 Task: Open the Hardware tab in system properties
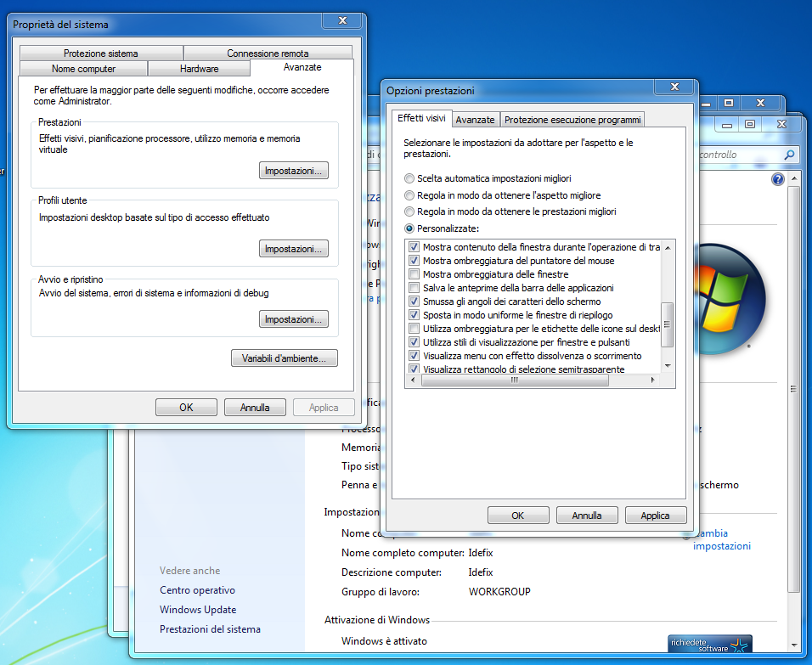click(x=200, y=69)
